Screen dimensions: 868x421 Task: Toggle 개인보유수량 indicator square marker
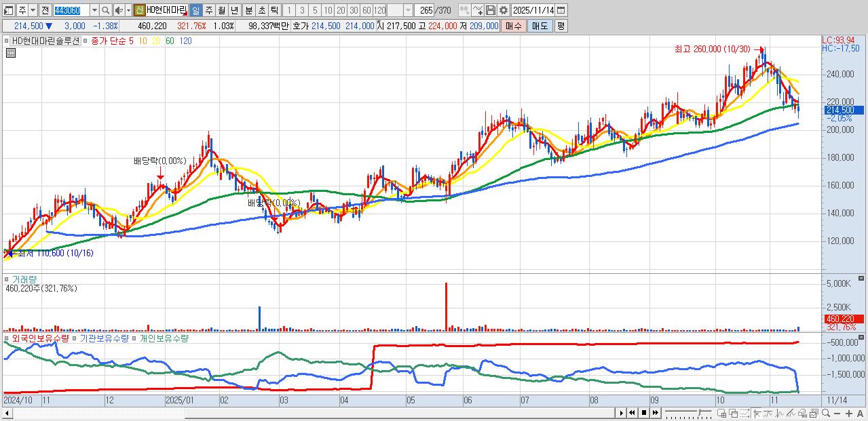134,338
